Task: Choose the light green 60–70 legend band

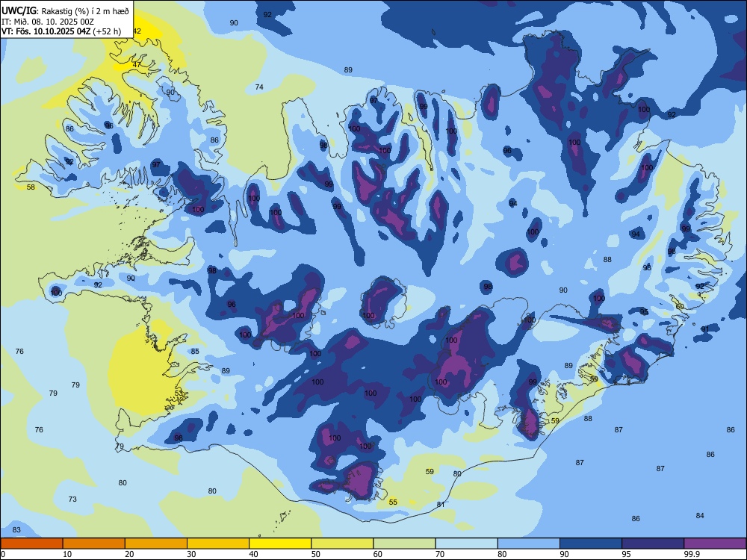Action: pyautogui.click(x=404, y=544)
